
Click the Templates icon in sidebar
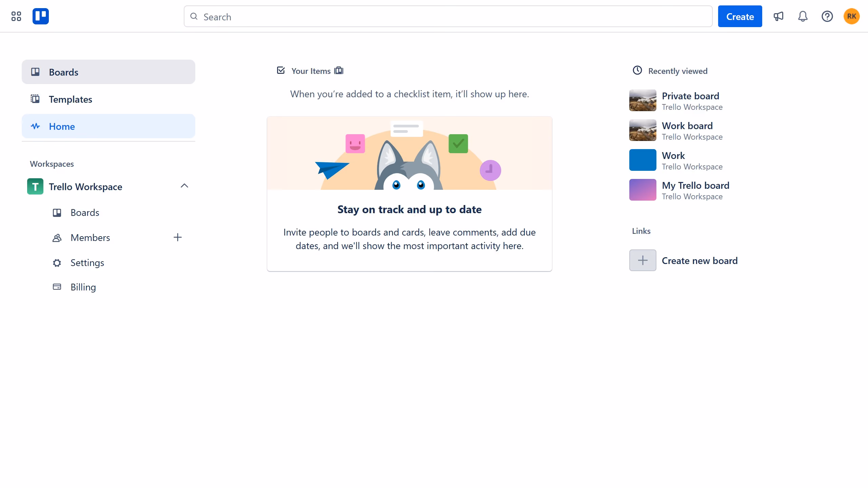[35, 99]
